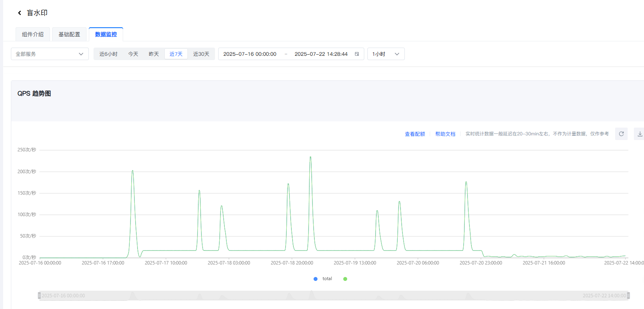Toggle the blue total legend series
This screenshot has height=309, width=644.
(x=323, y=279)
